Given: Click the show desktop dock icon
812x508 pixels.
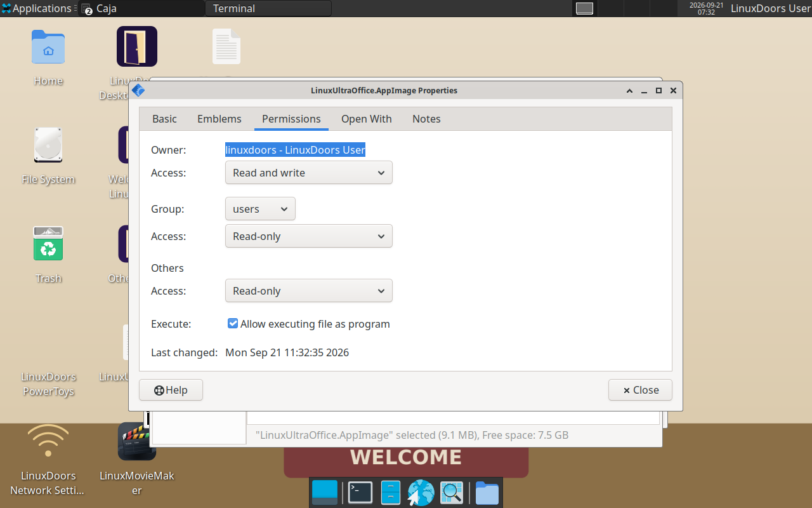Looking at the screenshot, I should point(325,493).
